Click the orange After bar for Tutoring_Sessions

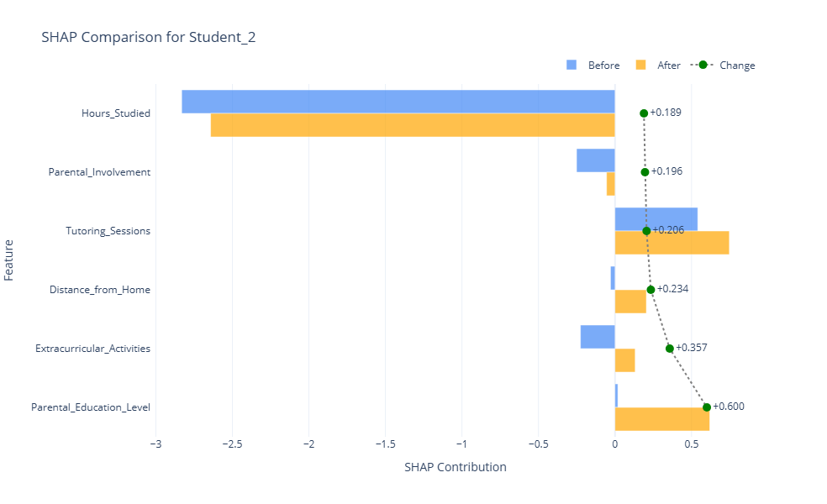click(x=672, y=242)
